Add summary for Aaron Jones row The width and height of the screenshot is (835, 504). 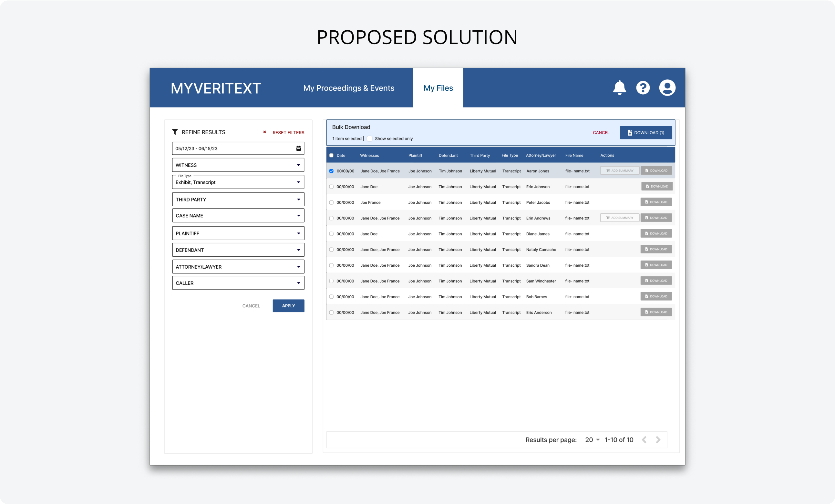pos(620,170)
